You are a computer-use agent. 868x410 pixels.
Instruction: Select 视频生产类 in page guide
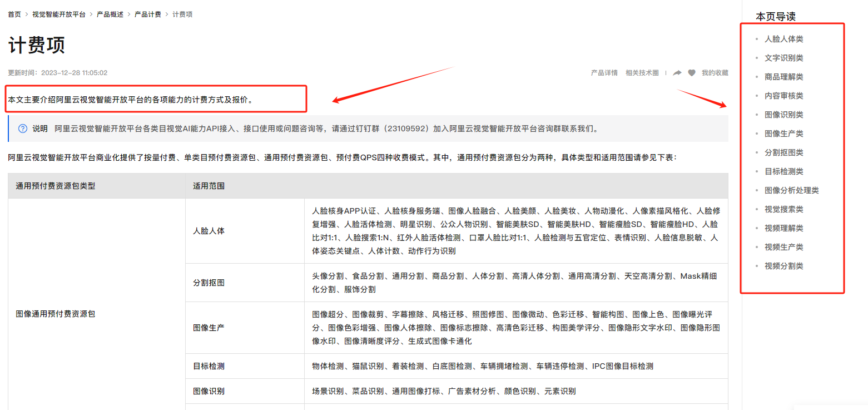click(784, 247)
